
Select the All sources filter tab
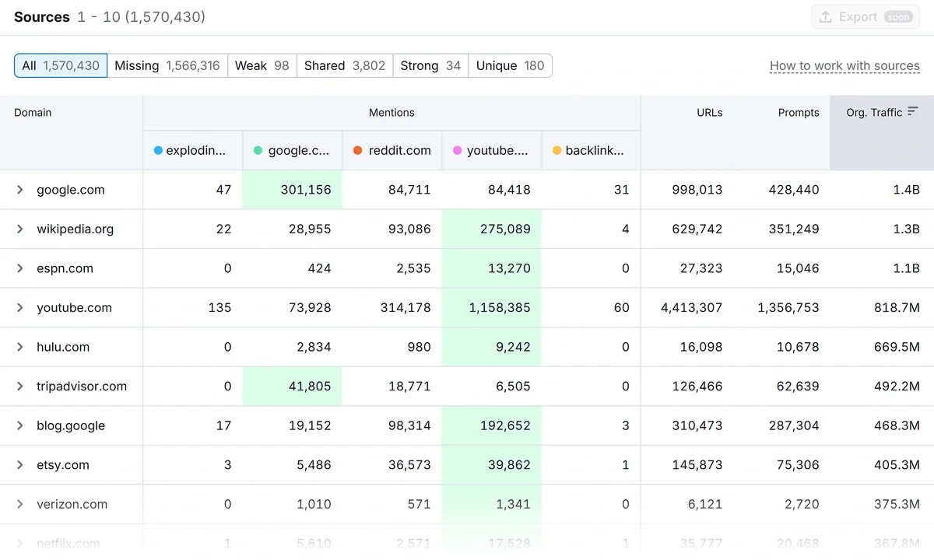[x=61, y=66]
